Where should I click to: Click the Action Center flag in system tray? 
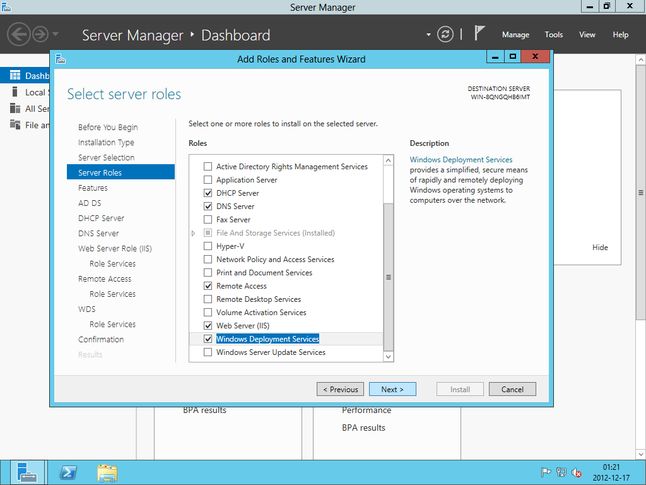pyautogui.click(x=546, y=472)
